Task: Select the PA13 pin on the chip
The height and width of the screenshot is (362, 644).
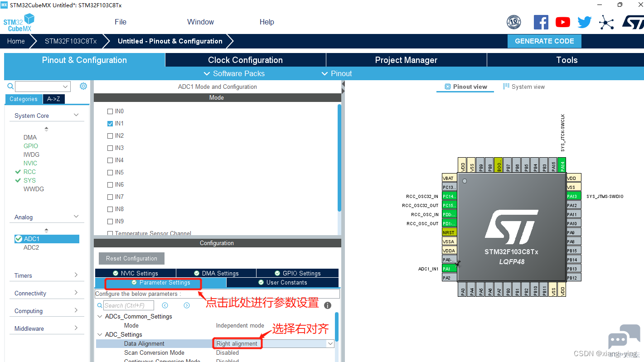Action: pyautogui.click(x=574, y=196)
